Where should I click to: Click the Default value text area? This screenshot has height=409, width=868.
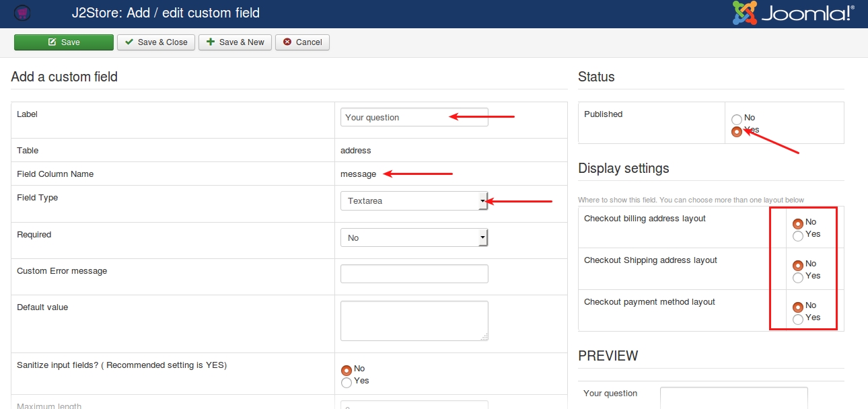414,321
